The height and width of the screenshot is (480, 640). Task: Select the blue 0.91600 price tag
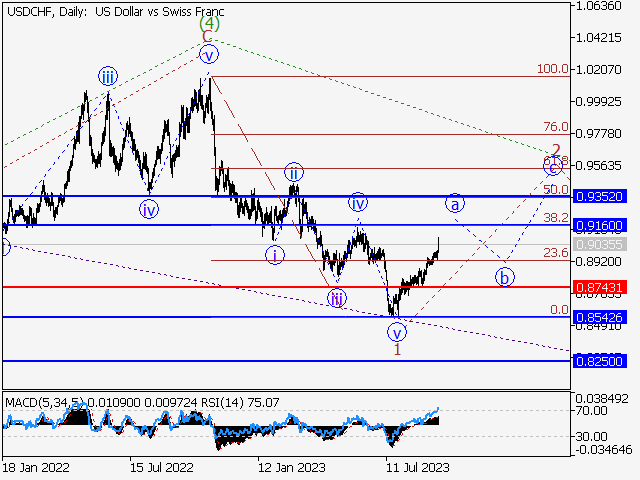600,225
